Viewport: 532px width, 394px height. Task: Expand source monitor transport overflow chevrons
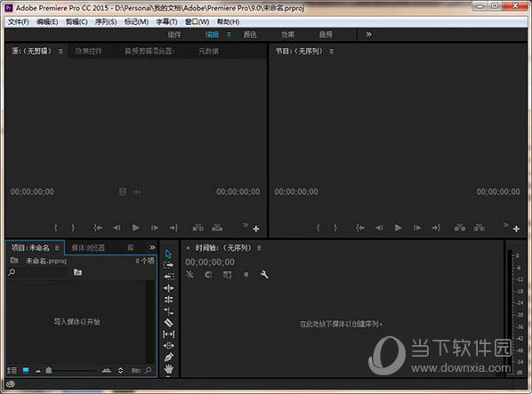[x=246, y=225]
